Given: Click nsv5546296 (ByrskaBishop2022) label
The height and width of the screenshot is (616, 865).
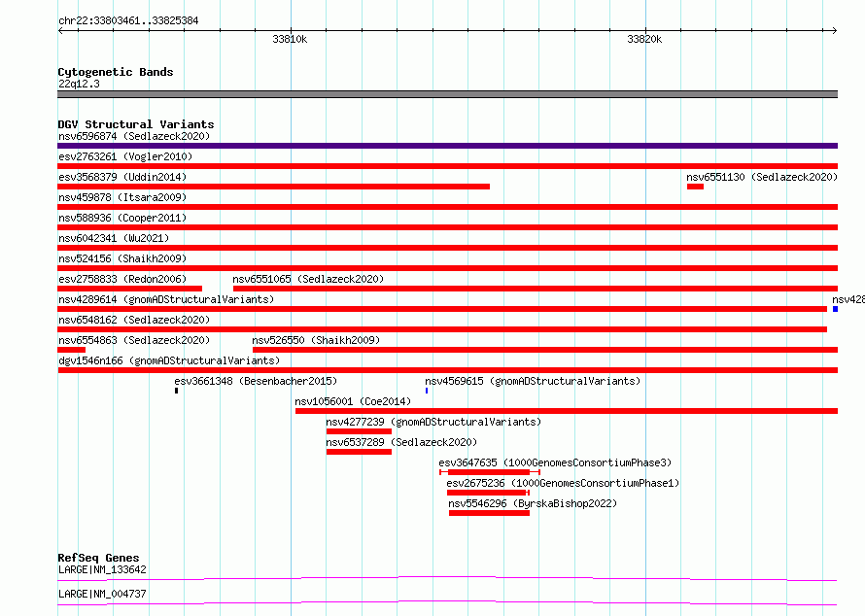Looking at the screenshot, I should 533,503.
